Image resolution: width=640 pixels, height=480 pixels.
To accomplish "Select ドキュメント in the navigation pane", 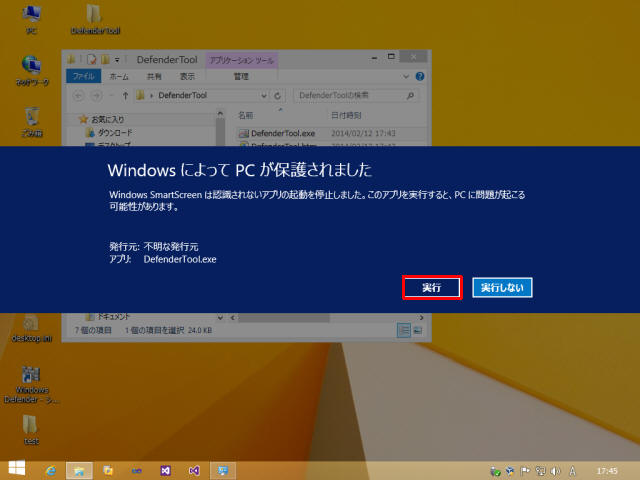I will pos(108,317).
